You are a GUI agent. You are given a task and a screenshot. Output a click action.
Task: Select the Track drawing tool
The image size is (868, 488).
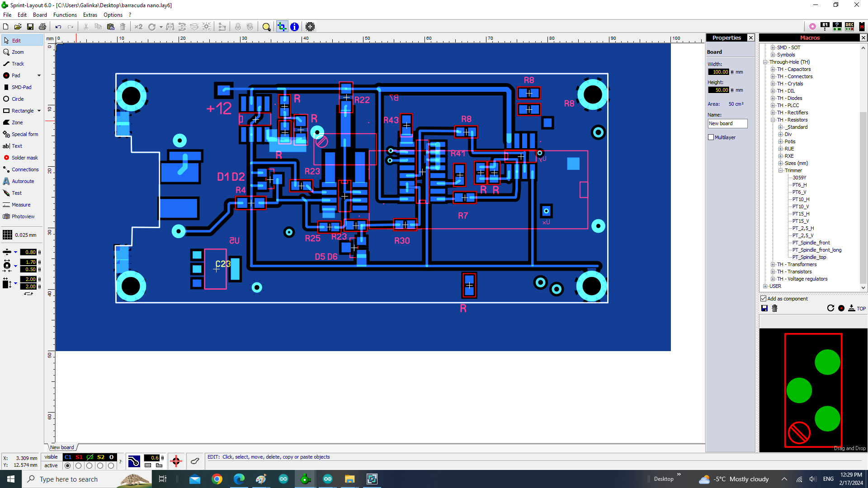18,64
